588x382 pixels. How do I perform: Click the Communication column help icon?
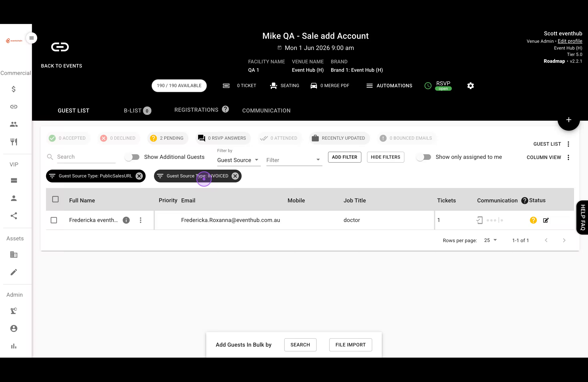525,201
